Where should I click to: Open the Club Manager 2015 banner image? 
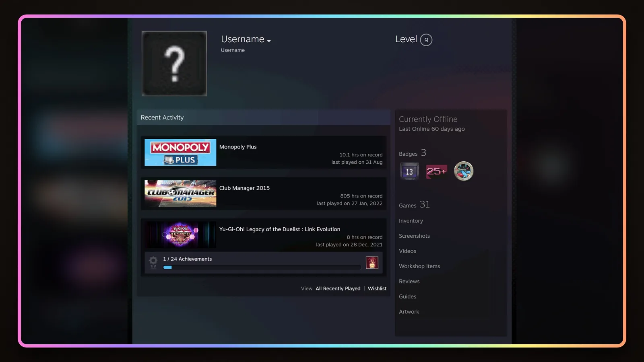(180, 193)
